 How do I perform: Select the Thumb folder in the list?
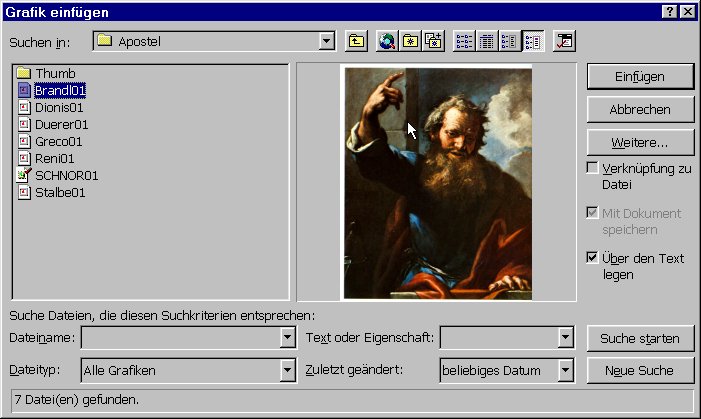coord(55,74)
